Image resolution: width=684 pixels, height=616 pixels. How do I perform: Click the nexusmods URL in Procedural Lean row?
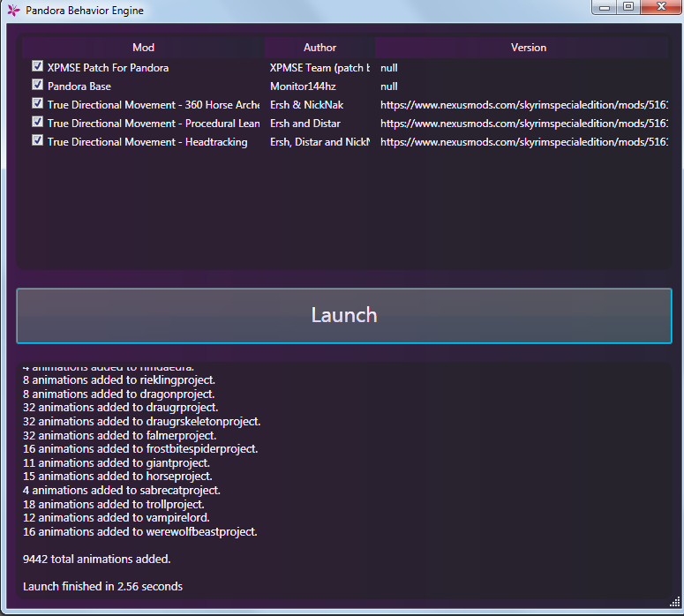(x=524, y=124)
